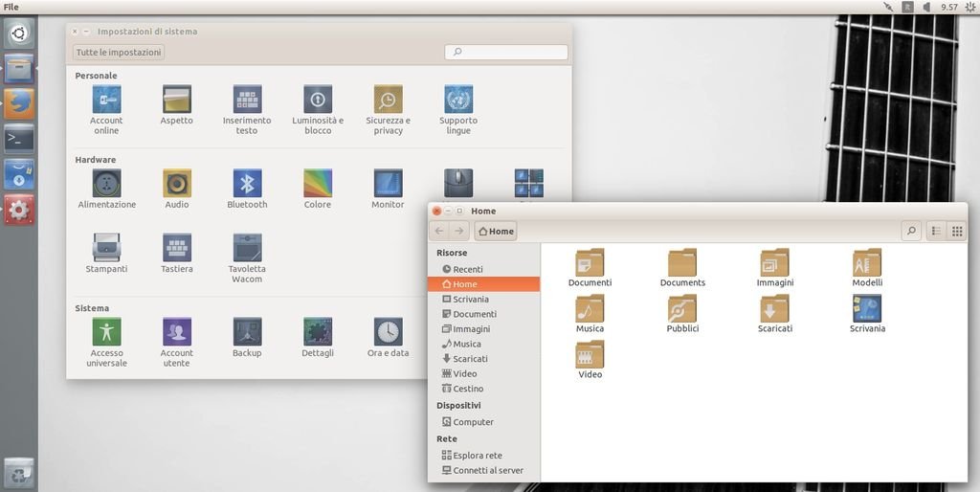Open the File menu in top bar
This screenshot has width=980, height=492.
tap(11, 7)
